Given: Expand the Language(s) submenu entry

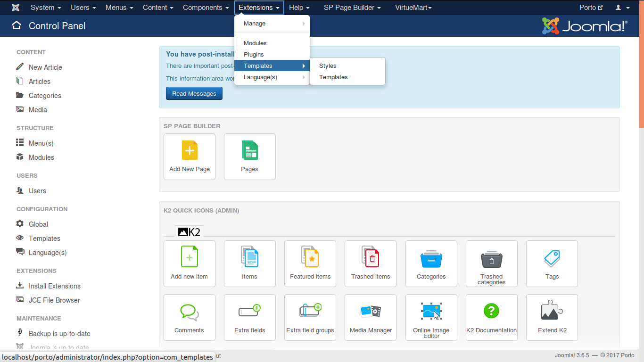Looking at the screenshot, I should [272, 77].
